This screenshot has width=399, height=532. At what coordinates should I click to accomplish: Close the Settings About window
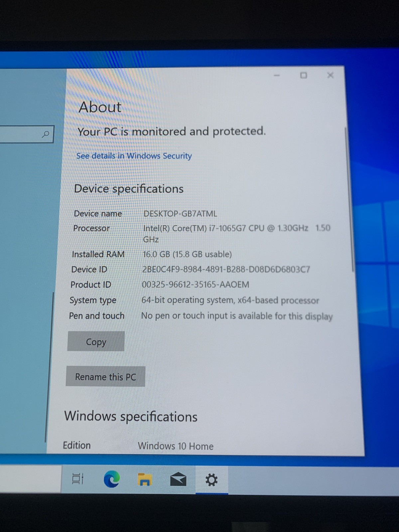click(x=330, y=75)
